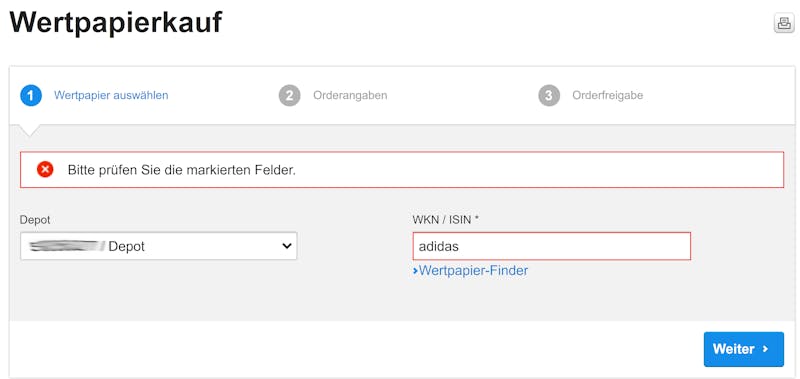Open the Depot dropdown
This screenshot has width=800, height=379.
pos(159,246)
